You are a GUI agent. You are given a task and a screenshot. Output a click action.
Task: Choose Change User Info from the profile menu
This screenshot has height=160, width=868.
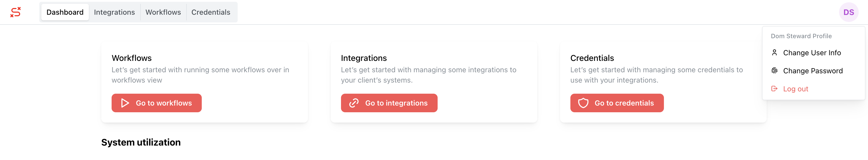pyautogui.click(x=812, y=53)
